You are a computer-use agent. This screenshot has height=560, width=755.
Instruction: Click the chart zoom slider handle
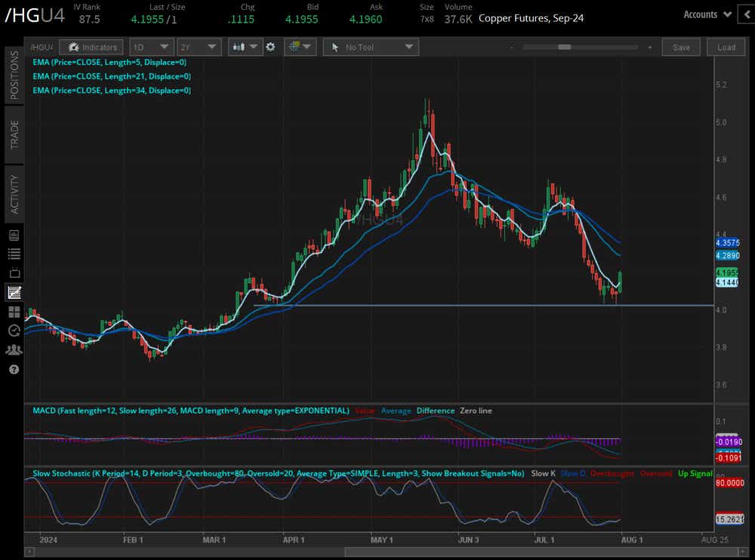point(564,47)
